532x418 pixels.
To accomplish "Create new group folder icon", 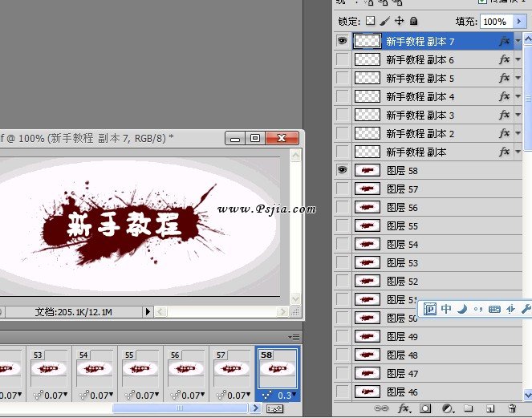I will 469,408.
